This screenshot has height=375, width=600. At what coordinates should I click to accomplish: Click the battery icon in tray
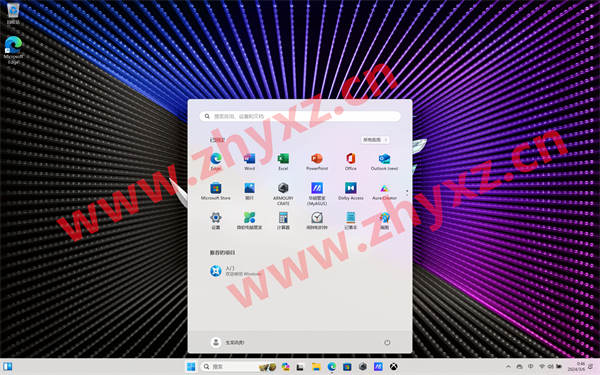pos(559,367)
